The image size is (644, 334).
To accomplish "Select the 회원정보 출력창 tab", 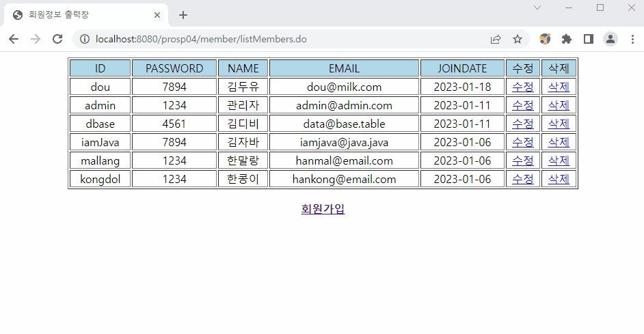I will [x=86, y=15].
